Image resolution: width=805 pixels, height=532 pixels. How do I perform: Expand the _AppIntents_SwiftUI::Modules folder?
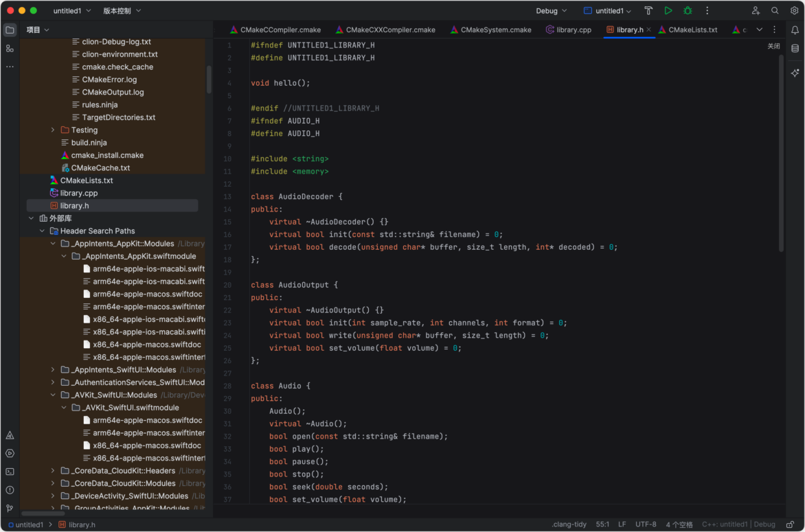pyautogui.click(x=53, y=370)
